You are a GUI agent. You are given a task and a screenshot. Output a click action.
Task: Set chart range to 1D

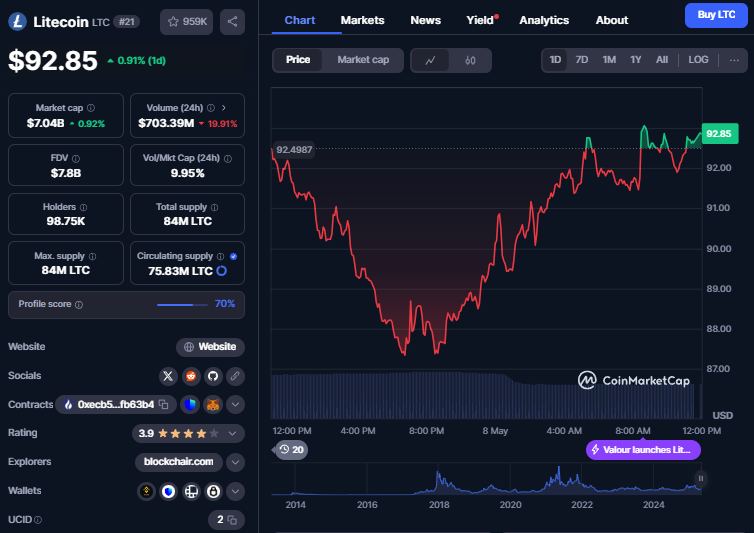point(555,60)
